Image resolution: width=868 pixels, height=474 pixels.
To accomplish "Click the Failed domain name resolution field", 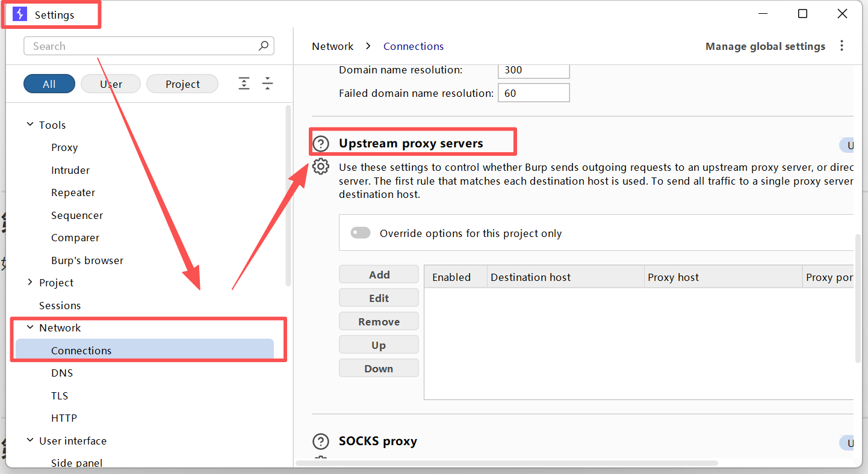I will [534, 93].
